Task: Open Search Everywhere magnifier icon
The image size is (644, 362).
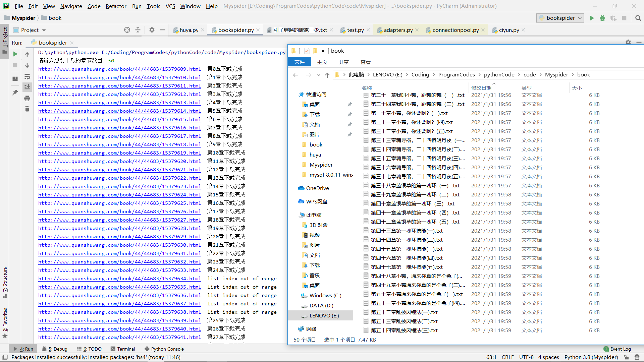Action: pos(638,18)
